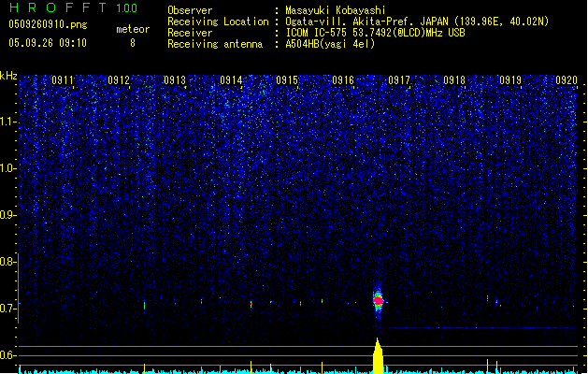Click the ICOM IC-575 receiver details
Screen dimensions: 588x374
tap(375, 33)
